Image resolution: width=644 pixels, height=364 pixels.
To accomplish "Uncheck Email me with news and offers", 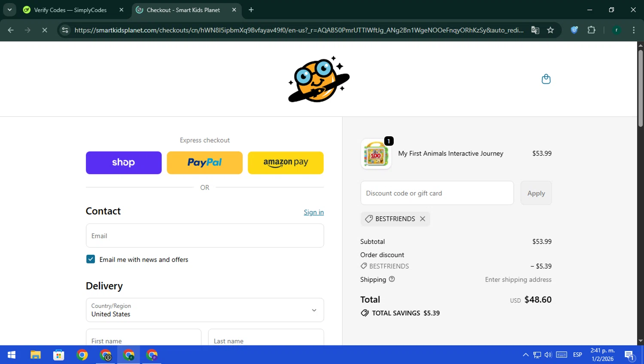I will pyautogui.click(x=91, y=259).
